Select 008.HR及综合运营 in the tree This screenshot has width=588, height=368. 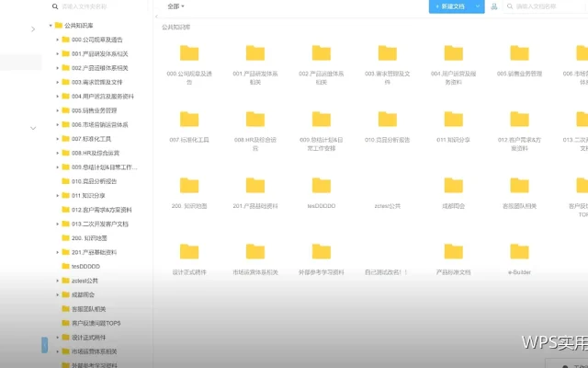pos(96,153)
